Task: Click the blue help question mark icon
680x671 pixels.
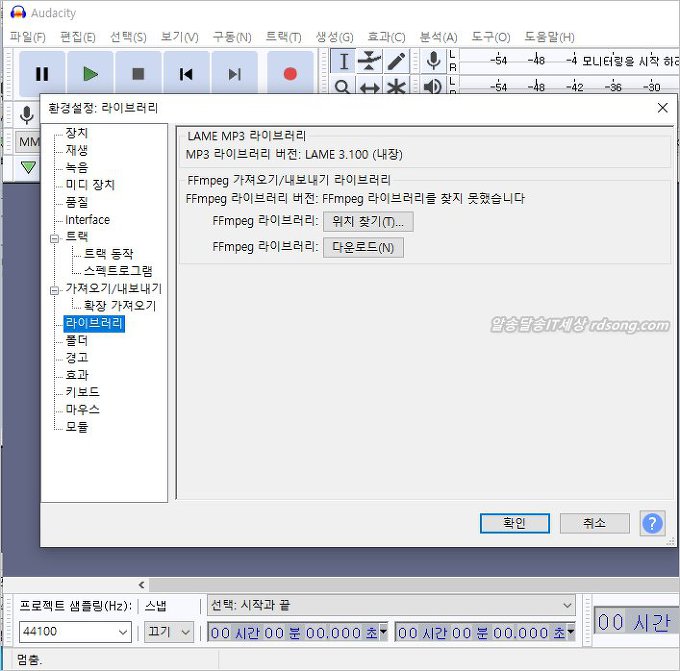Action: coord(652,523)
